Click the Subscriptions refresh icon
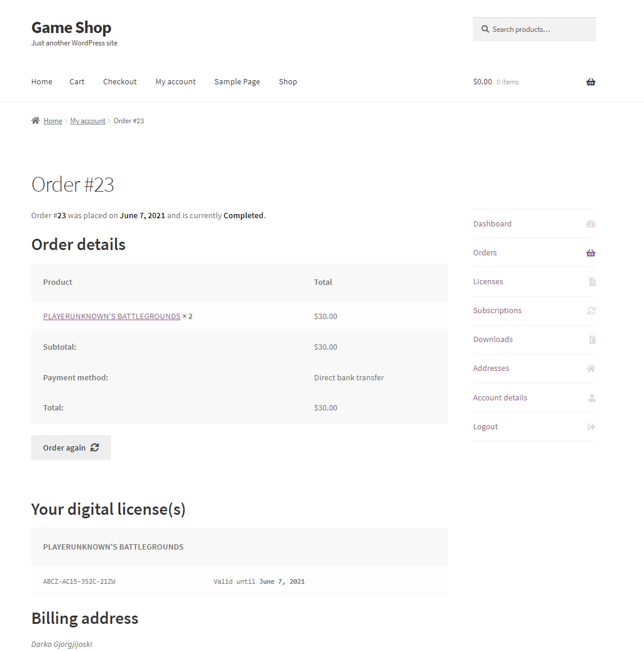 coord(591,311)
